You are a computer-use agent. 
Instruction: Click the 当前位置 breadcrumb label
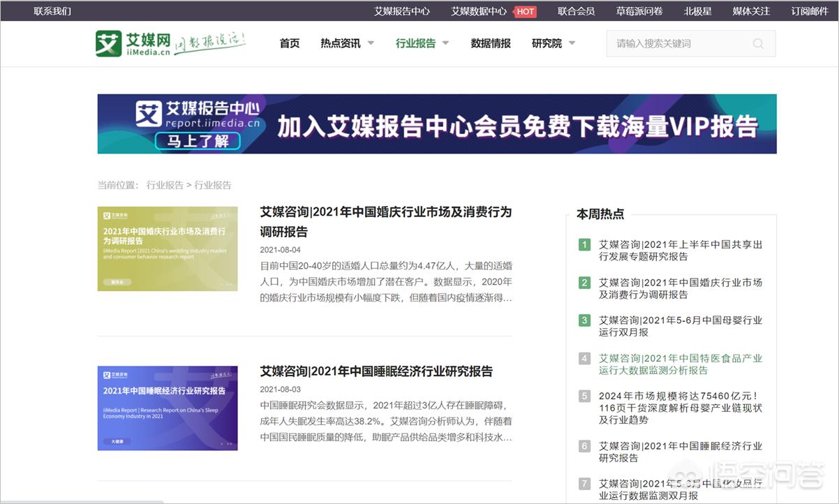click(119, 185)
